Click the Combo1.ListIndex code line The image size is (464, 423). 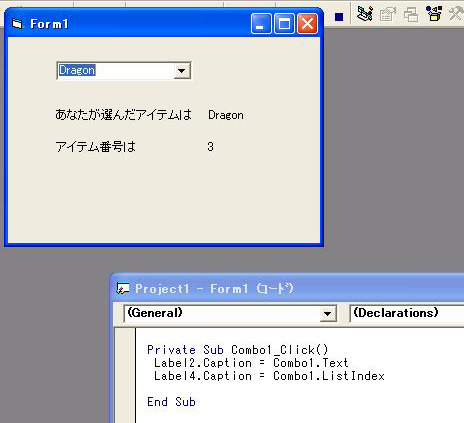(269, 376)
